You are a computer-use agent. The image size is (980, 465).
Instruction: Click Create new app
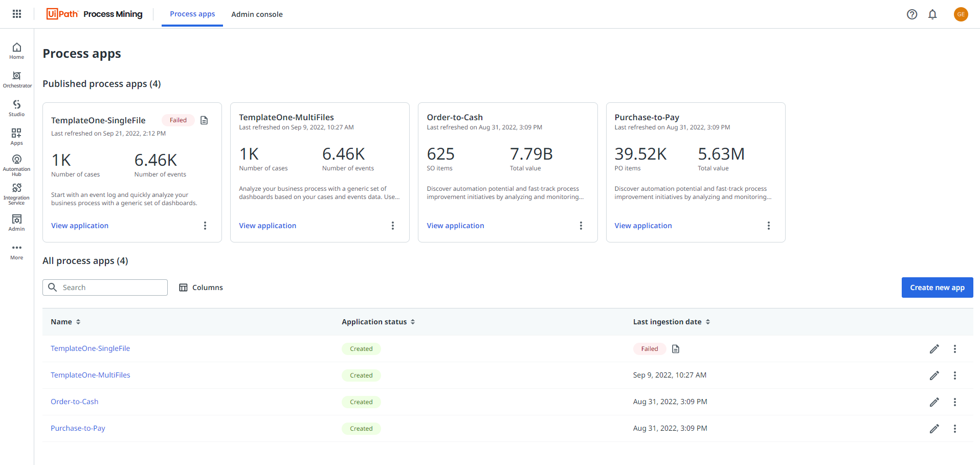[937, 287]
